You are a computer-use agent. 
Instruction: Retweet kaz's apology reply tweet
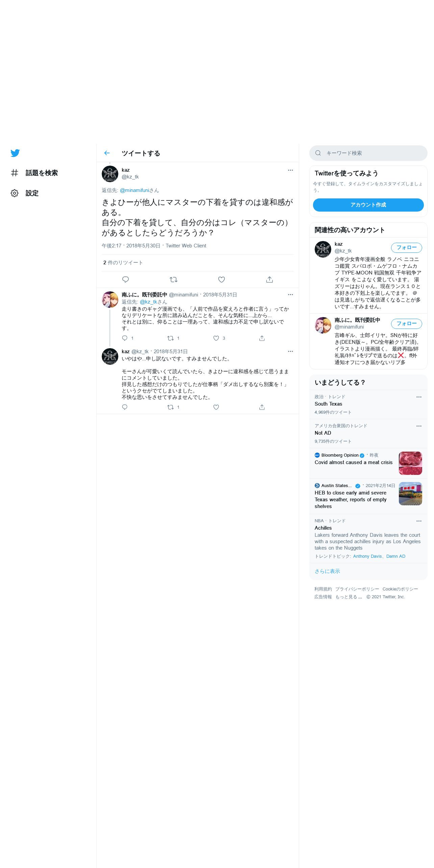tap(170, 407)
